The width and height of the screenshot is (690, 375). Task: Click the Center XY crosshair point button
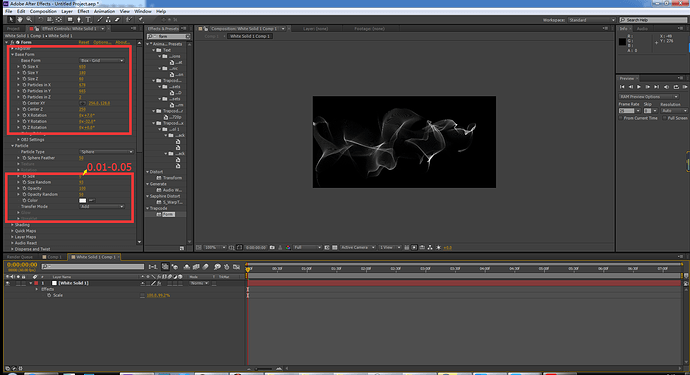83,103
